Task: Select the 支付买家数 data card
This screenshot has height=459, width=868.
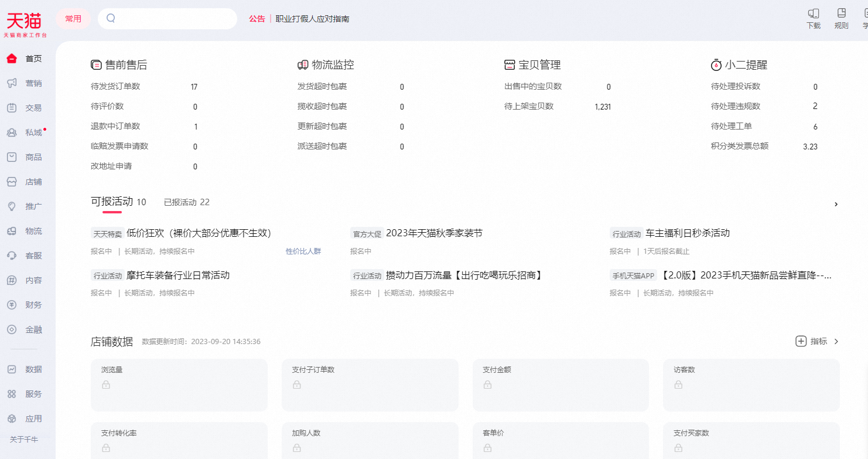Action: [x=751, y=440]
